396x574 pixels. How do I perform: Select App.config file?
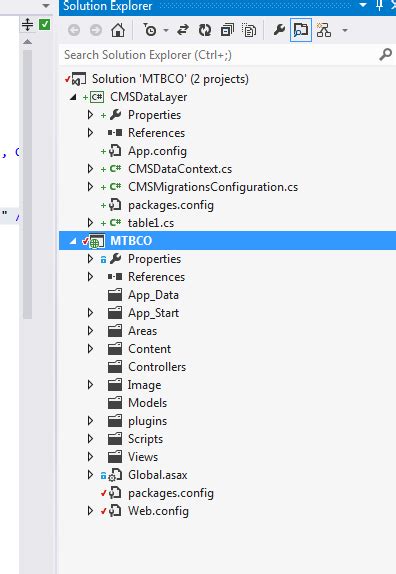(157, 151)
